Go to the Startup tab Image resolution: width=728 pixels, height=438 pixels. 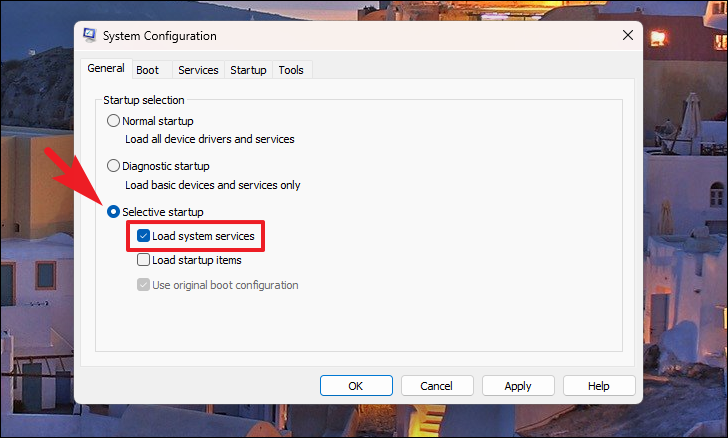(248, 70)
